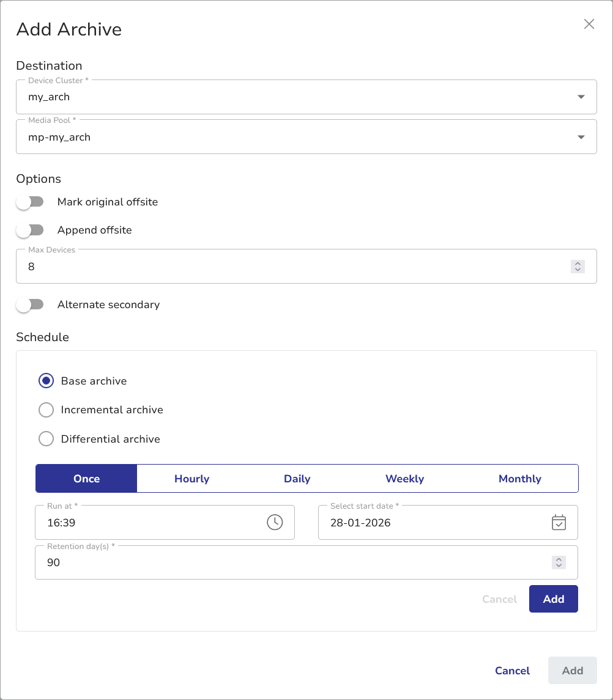Expand the Media Pool dropdown

tap(581, 138)
